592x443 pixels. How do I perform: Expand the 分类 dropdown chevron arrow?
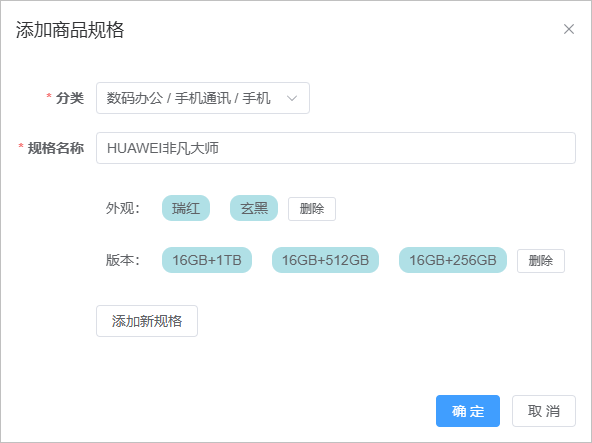click(291, 98)
